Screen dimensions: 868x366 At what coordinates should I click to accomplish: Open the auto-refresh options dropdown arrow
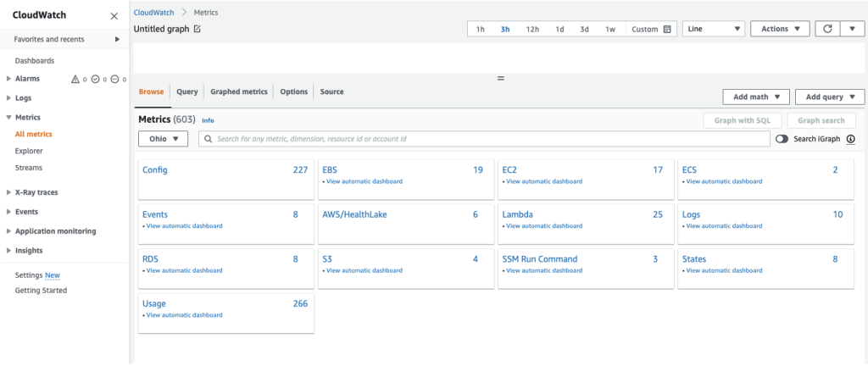tap(852, 29)
